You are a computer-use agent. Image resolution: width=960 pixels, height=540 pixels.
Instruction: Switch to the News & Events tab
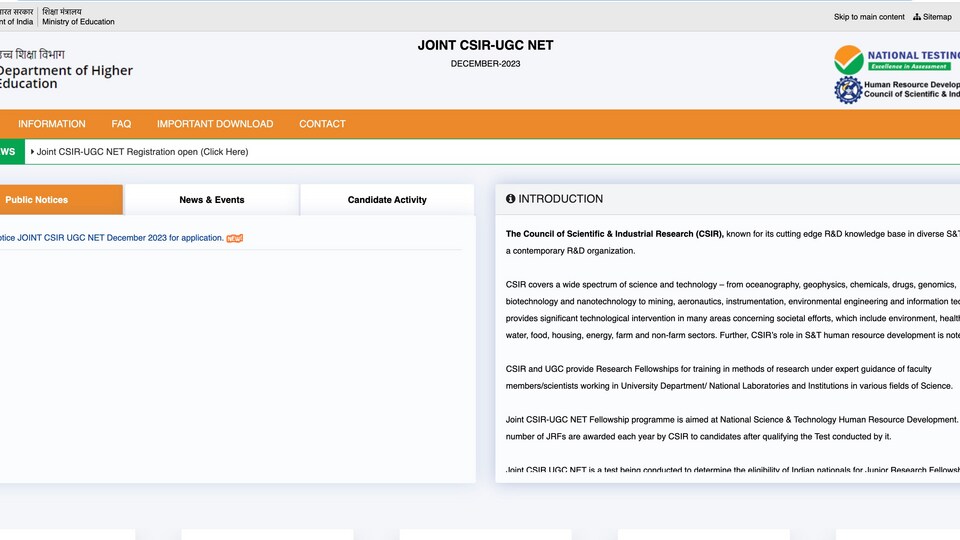point(212,200)
